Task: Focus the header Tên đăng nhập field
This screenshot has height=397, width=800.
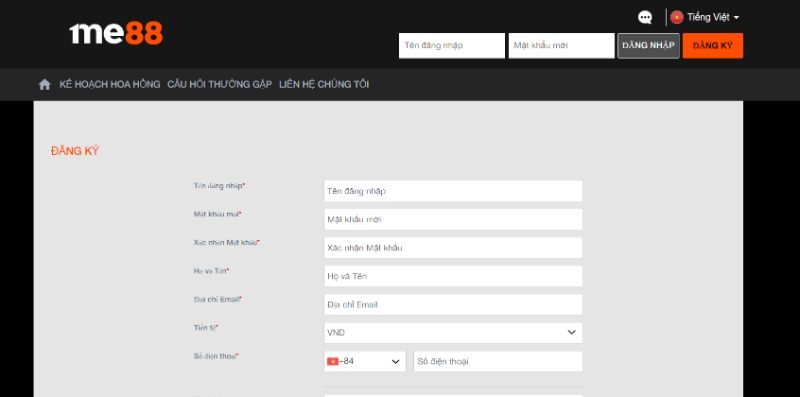Action: coord(452,46)
